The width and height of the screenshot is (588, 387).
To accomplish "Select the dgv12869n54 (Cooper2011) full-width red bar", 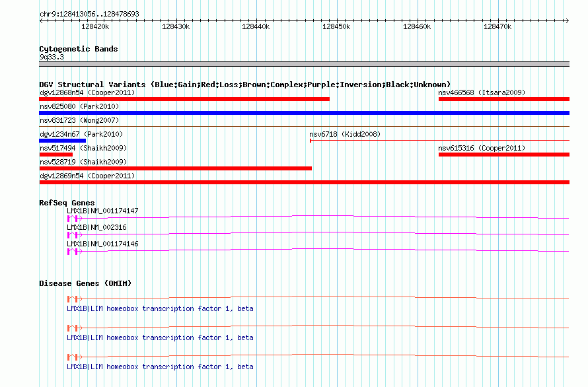I will click(x=304, y=182).
